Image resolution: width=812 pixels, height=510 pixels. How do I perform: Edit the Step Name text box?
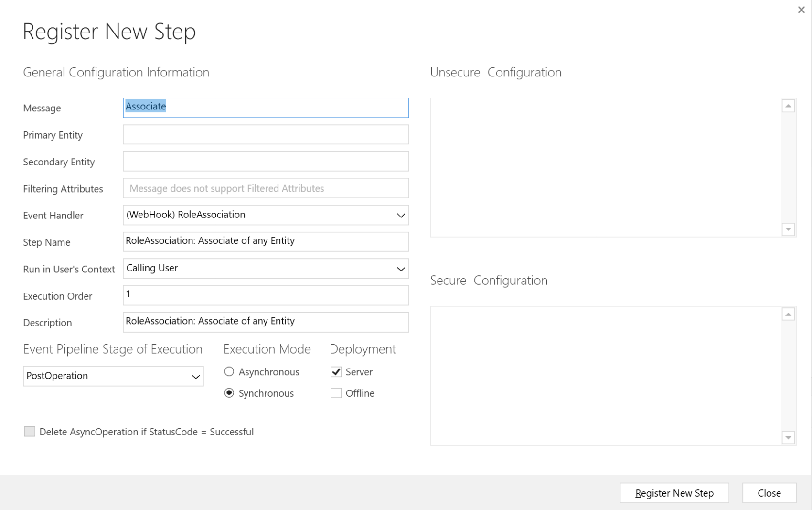point(266,241)
